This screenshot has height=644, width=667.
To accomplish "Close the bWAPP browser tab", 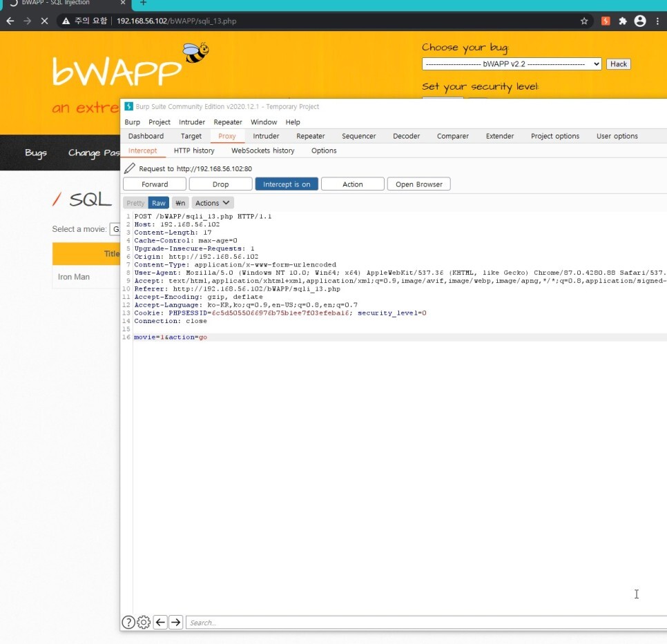I will tap(123, 3).
